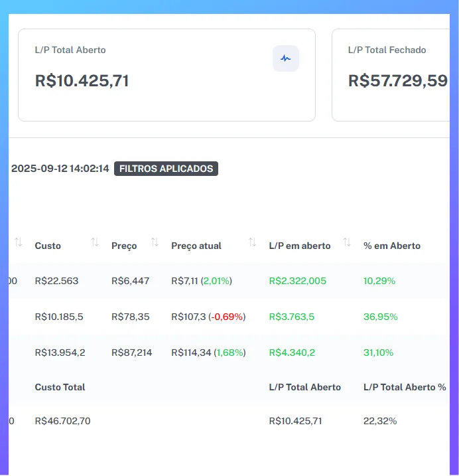This screenshot has width=459, height=476.
Task: Select the Custo column header
Action: 48,246
